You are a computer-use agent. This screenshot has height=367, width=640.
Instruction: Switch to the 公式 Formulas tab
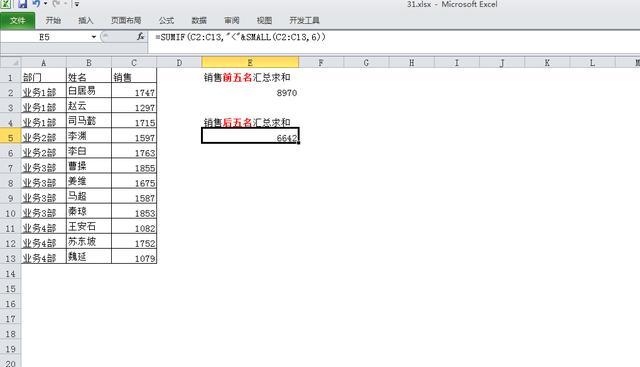click(x=167, y=20)
